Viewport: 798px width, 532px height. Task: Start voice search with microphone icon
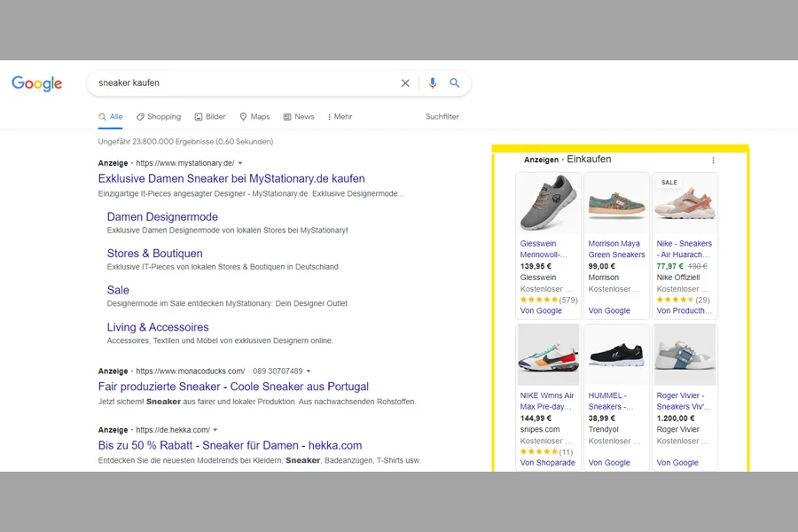click(x=432, y=83)
